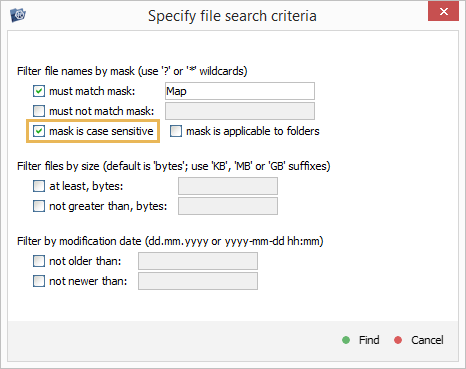466x369 pixels.
Task: Click the 'must not match mask' text field
Action: click(x=240, y=111)
